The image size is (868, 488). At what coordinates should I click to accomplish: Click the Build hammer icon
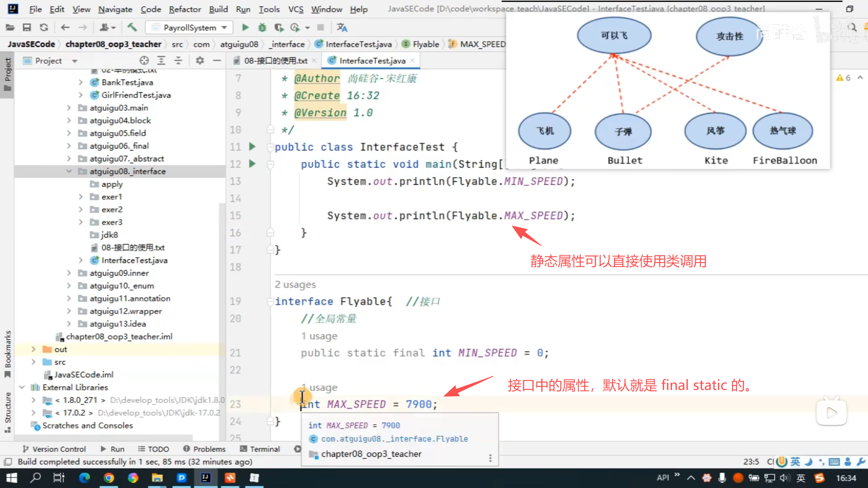[x=132, y=28]
